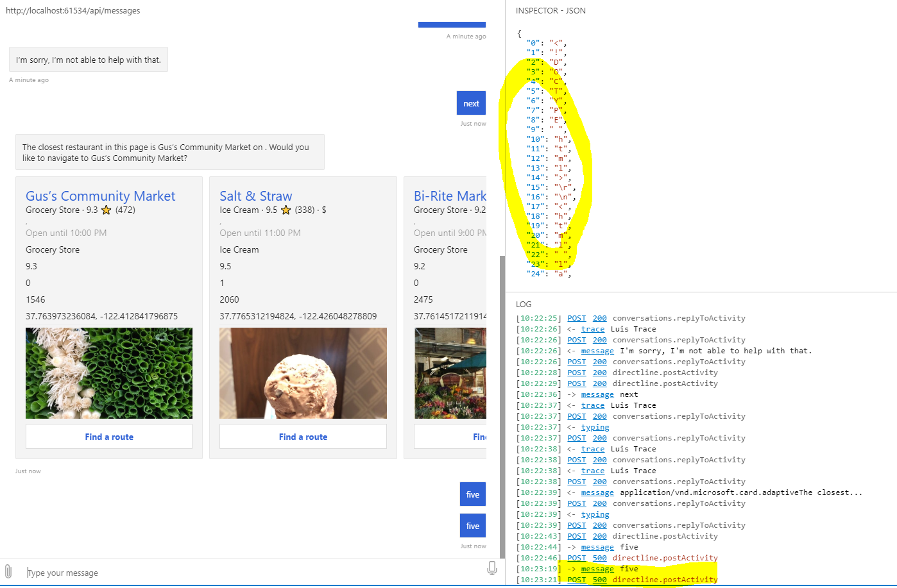Activate the microphone icon in message box
This screenshot has height=588, width=897.
pos(492,568)
